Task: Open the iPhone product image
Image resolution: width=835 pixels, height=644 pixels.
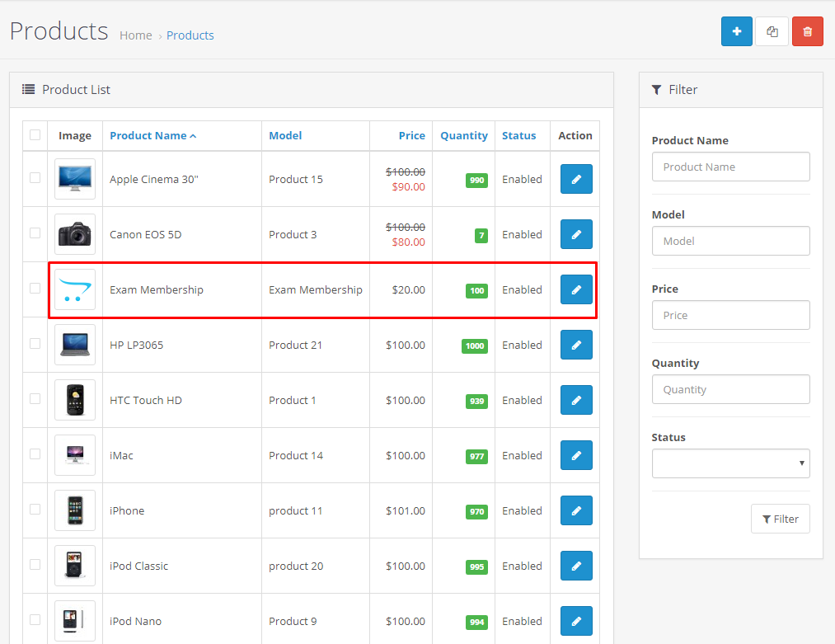Action: 75,510
